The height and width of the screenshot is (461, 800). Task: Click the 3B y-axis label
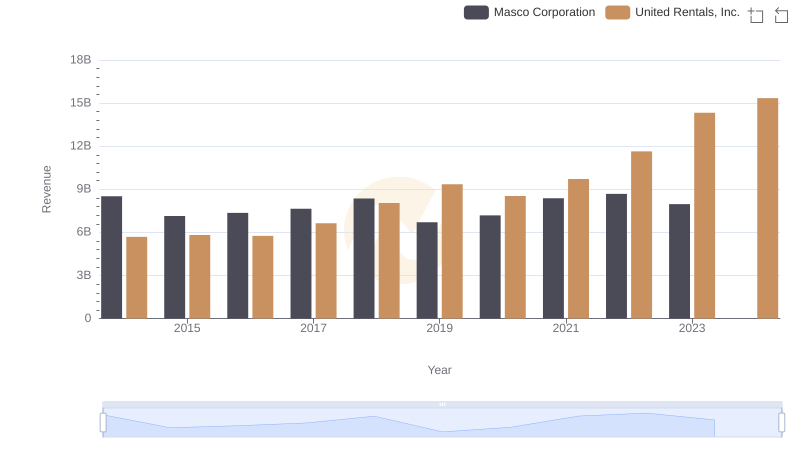[x=84, y=275]
